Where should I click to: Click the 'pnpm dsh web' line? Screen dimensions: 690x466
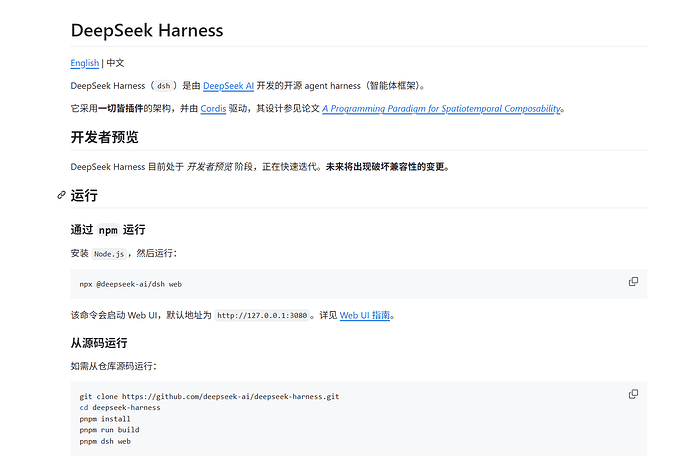105,441
